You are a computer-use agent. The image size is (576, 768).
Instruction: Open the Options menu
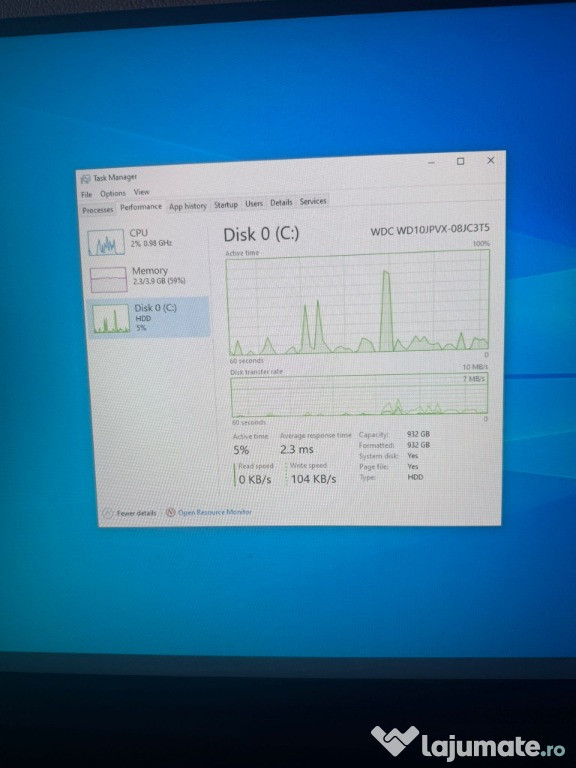click(x=113, y=193)
